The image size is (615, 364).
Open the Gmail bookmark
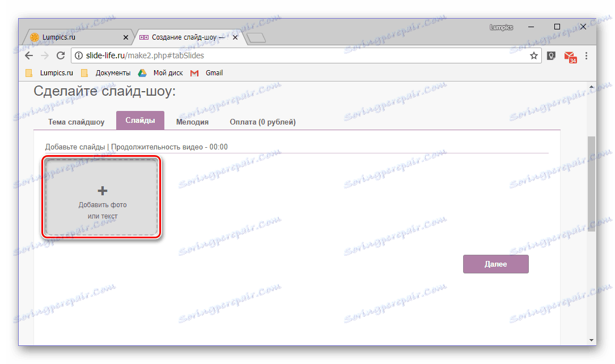click(207, 73)
